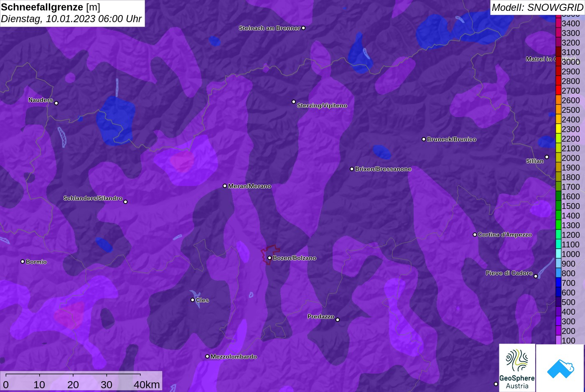Click the Predazzo location dot

(338, 320)
